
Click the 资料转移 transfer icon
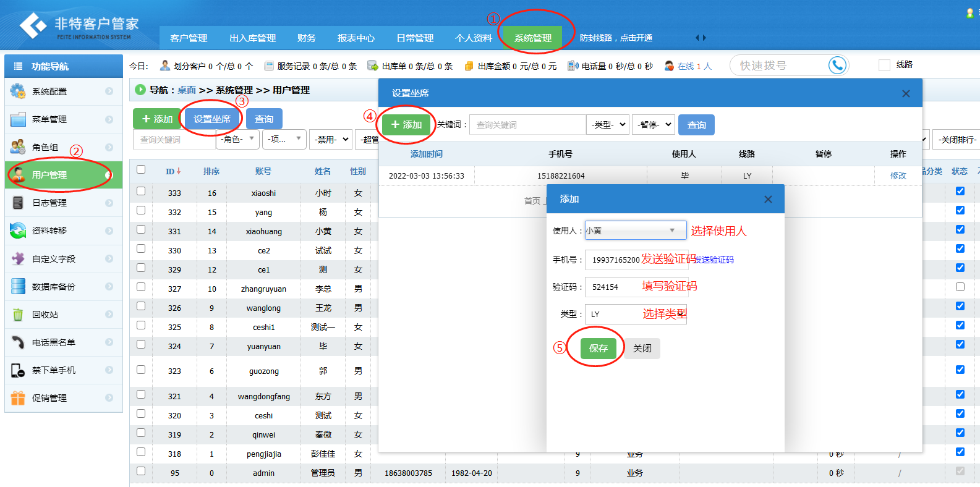coord(18,231)
